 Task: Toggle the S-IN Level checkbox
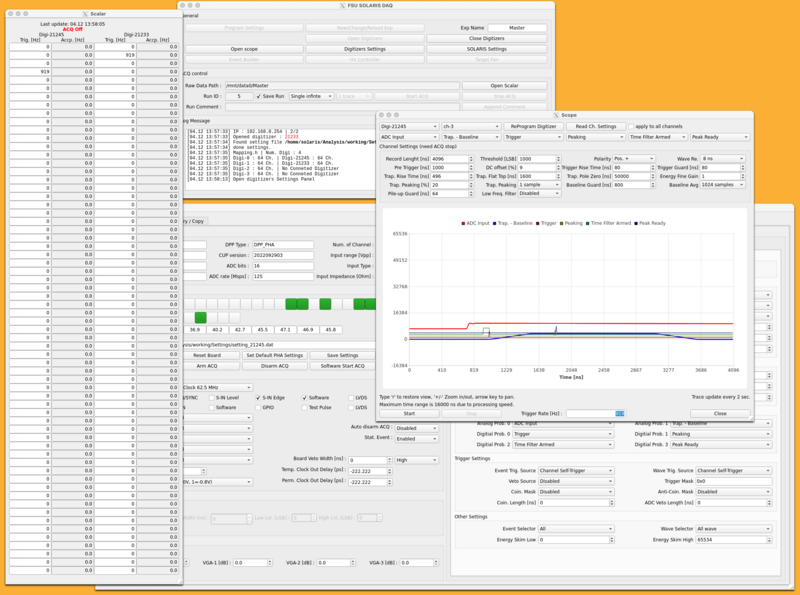click(211, 398)
